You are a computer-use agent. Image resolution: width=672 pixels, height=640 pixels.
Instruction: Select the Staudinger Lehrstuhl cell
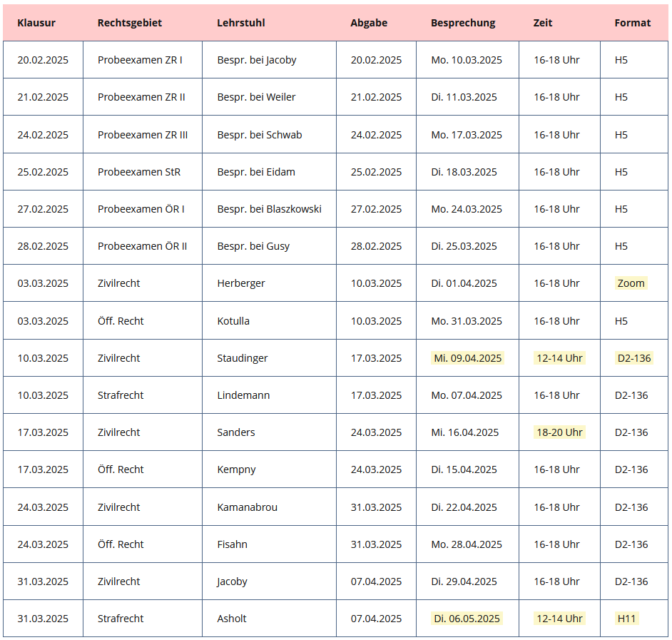tap(242, 358)
